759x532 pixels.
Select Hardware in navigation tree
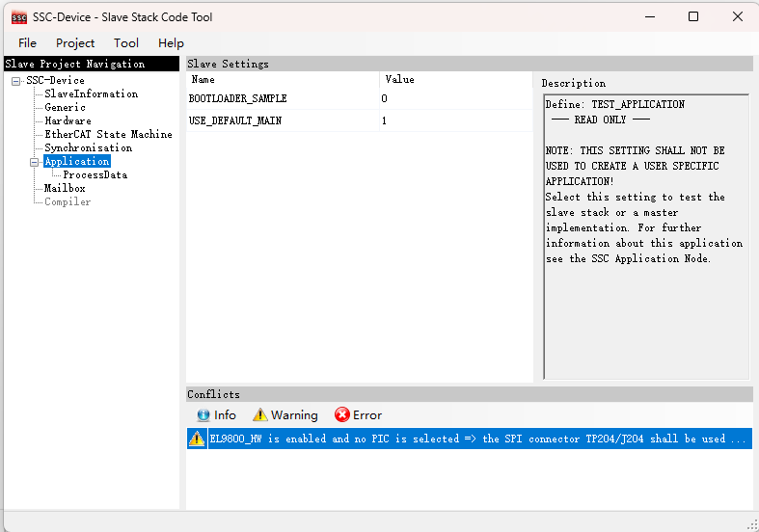pyautogui.click(x=68, y=120)
